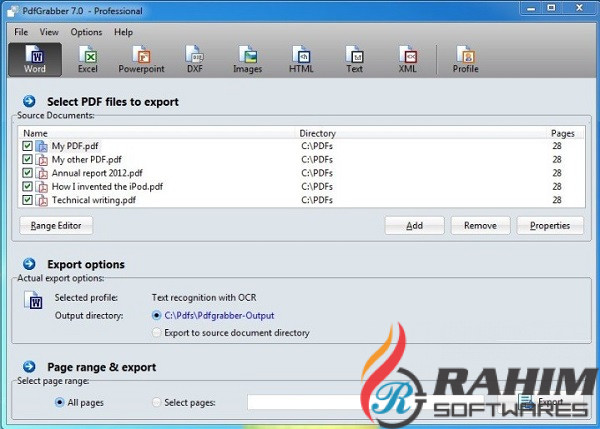
Task: Select the XML export icon
Action: click(408, 59)
